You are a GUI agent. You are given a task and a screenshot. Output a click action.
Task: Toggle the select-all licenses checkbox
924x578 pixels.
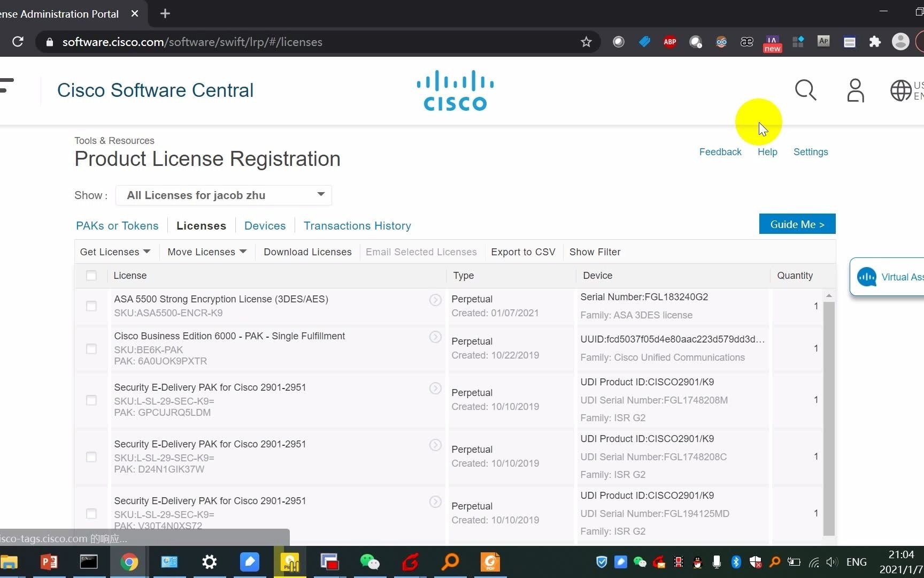click(x=91, y=276)
